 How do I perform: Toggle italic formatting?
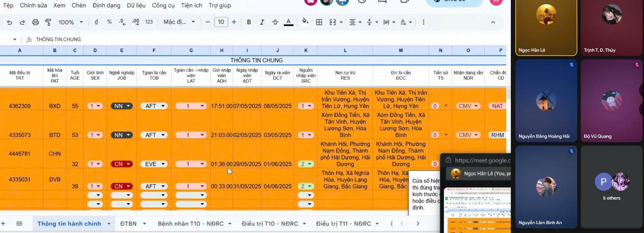click(262, 22)
